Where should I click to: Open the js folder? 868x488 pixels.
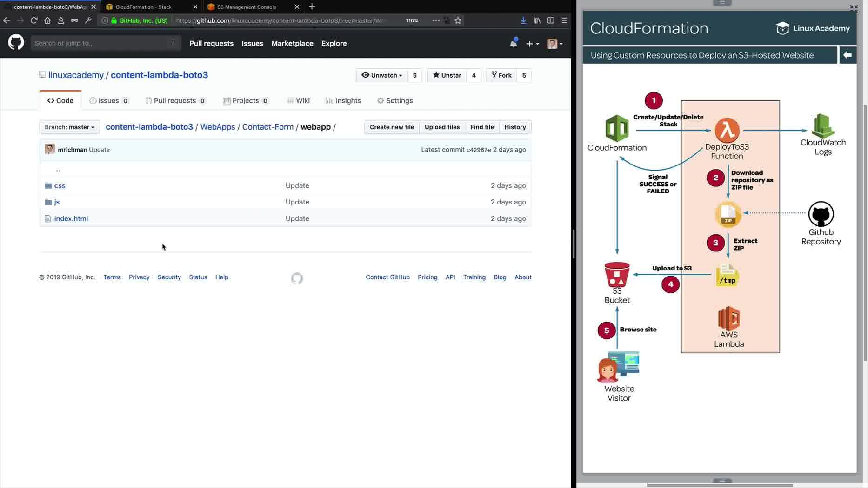[57, 202]
